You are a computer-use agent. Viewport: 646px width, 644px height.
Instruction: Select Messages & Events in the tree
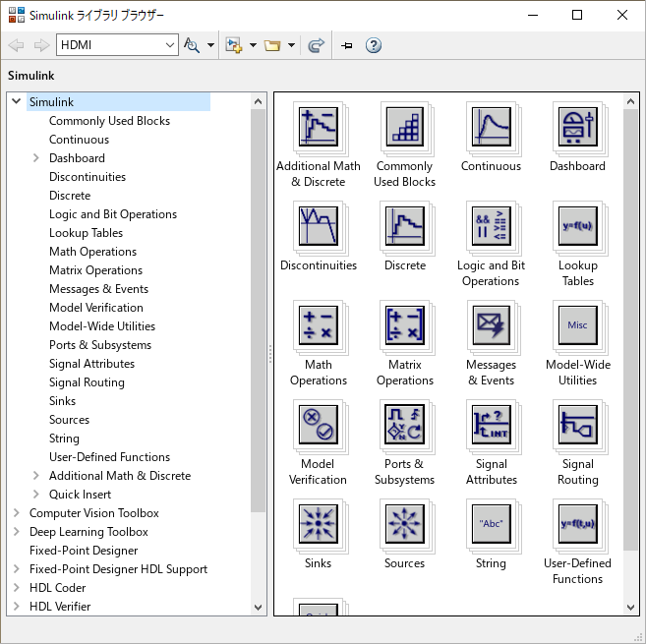[x=99, y=289]
